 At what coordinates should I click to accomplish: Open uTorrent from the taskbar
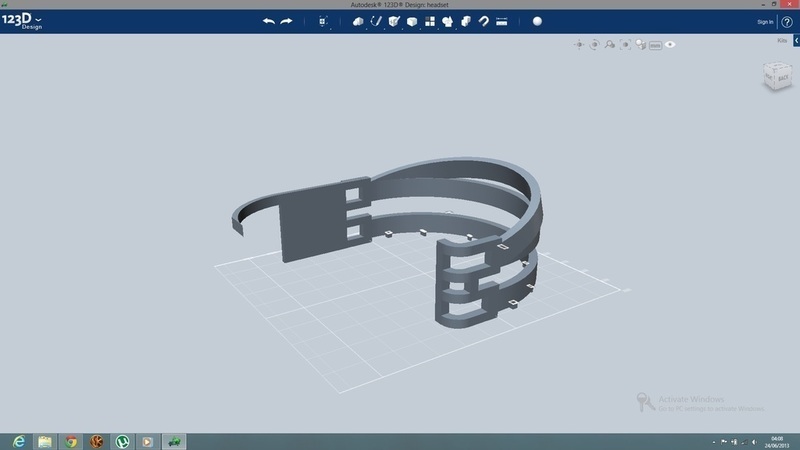coord(122,441)
